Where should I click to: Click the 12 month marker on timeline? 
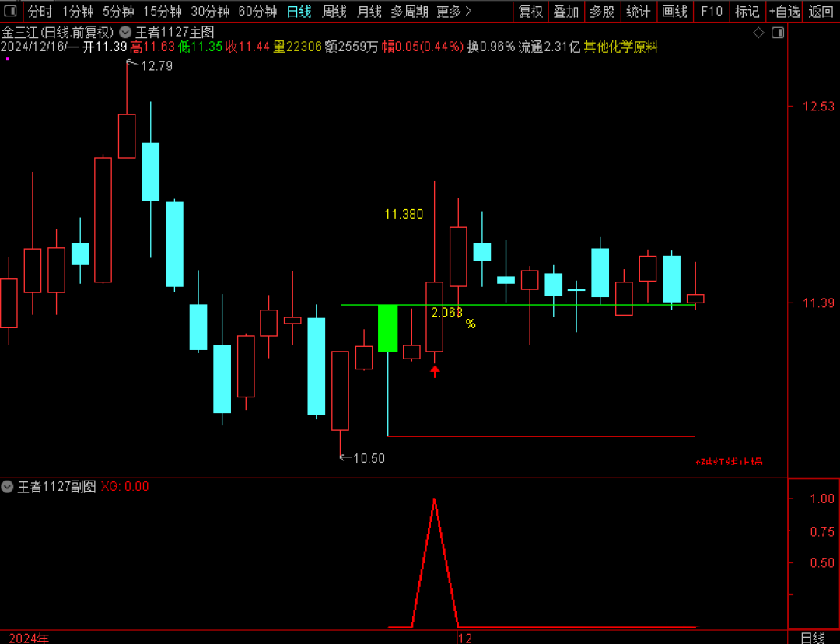pyautogui.click(x=465, y=638)
